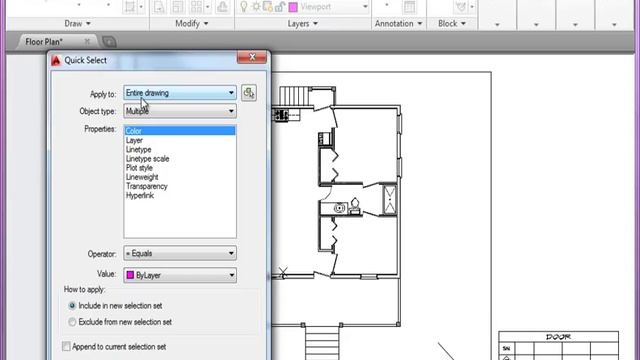Viewport: 640px width, 360px height.
Task: Expand the Block panel
Action: pos(452,24)
